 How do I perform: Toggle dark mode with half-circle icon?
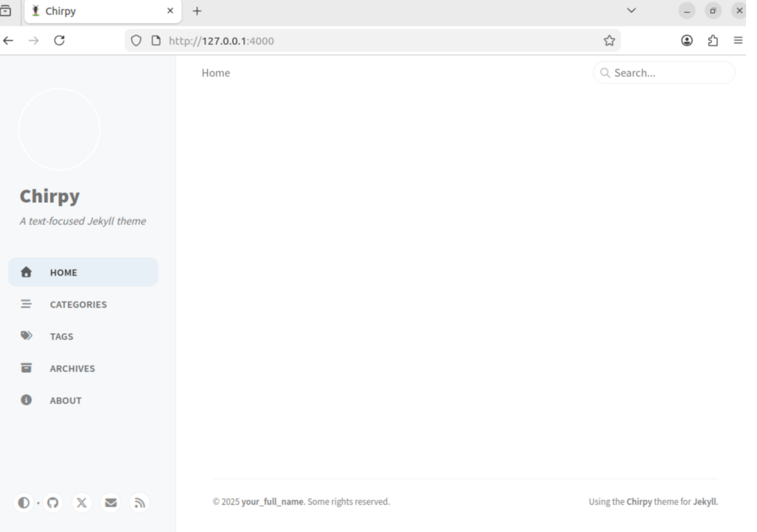tap(24, 503)
